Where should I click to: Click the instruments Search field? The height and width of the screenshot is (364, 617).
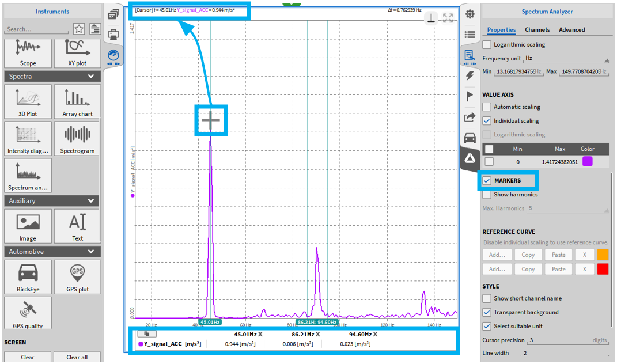coord(37,29)
